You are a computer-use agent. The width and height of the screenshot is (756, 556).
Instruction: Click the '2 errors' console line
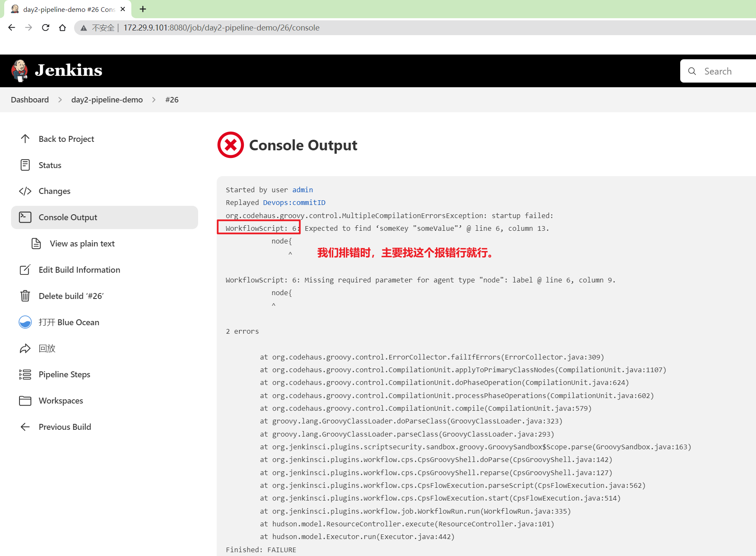[242, 331]
